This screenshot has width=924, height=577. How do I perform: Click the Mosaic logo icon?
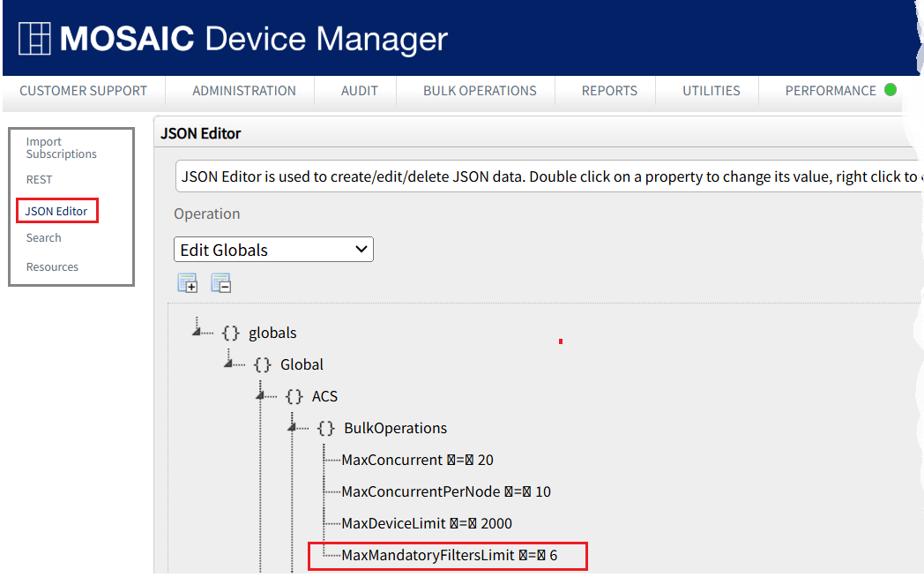coord(35,39)
